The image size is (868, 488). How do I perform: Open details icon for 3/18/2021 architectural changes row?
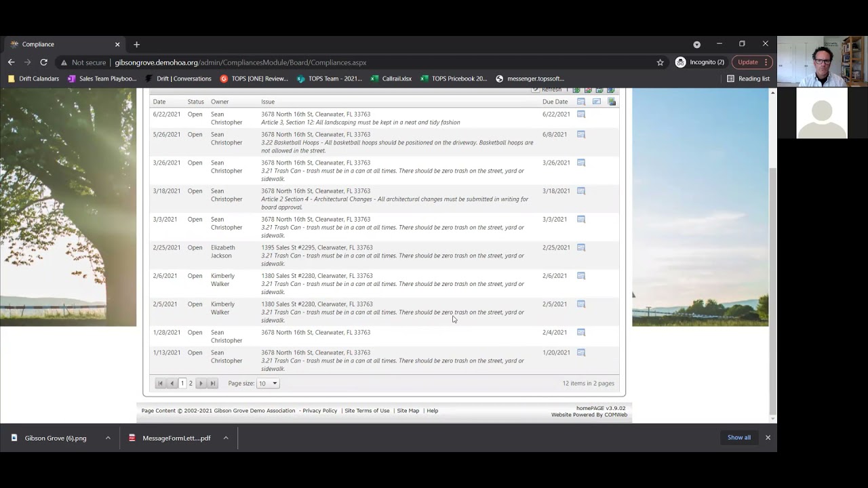point(581,191)
